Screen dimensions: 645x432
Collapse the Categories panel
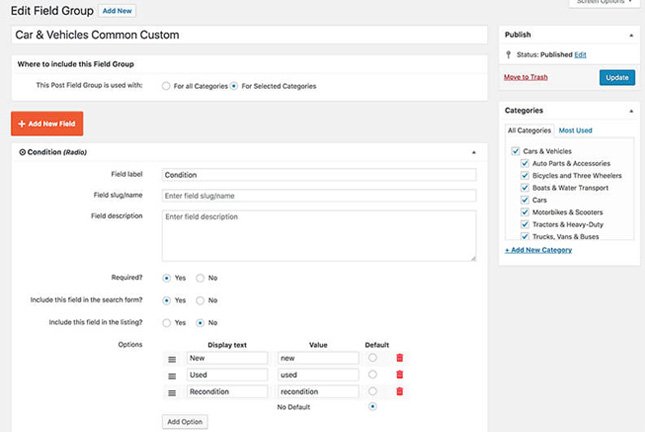click(x=631, y=111)
